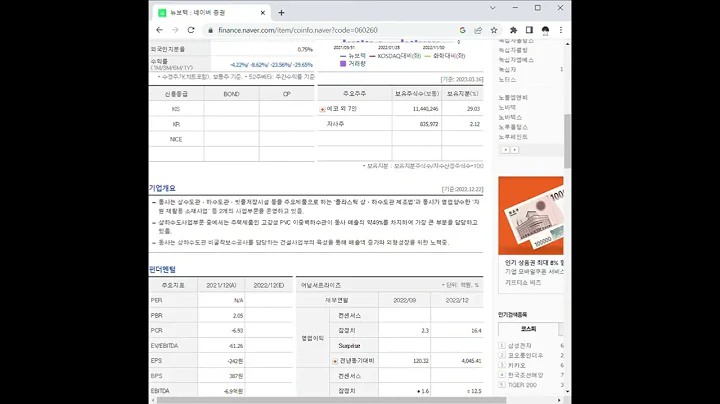720x404 pixels.
Task: Click the 뉴보텍 line legend entry
Action: point(353,56)
